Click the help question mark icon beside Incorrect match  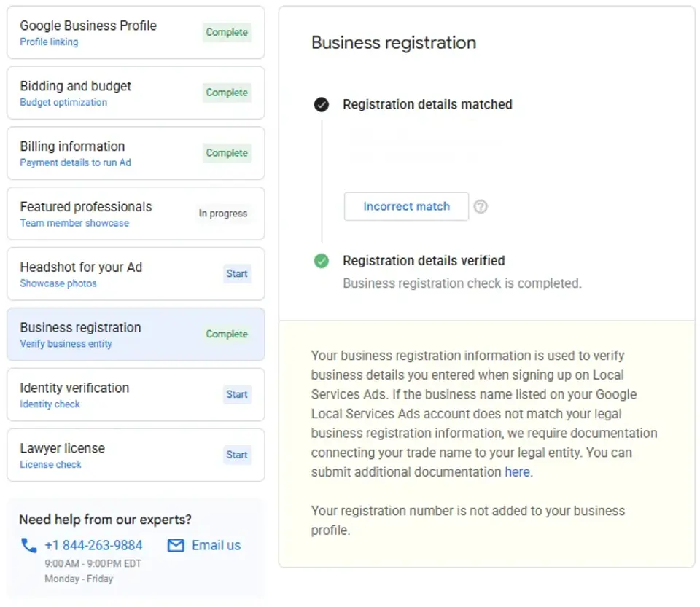click(481, 206)
